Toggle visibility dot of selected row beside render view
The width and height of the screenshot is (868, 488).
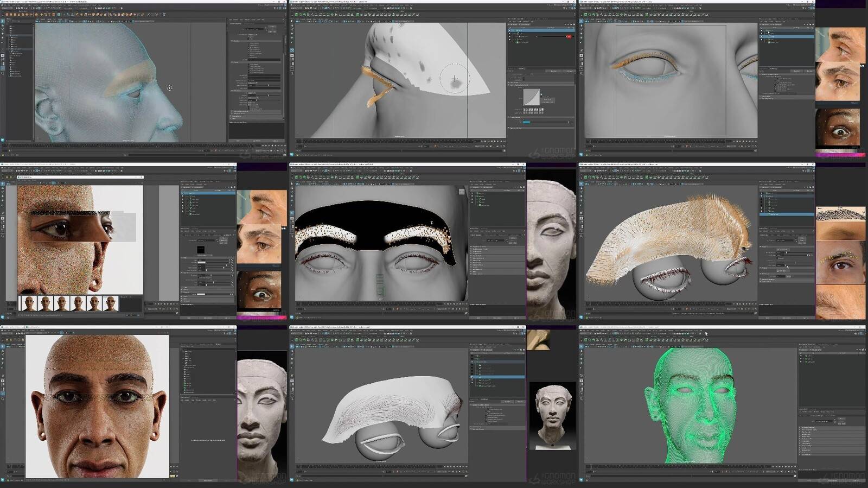(183, 193)
